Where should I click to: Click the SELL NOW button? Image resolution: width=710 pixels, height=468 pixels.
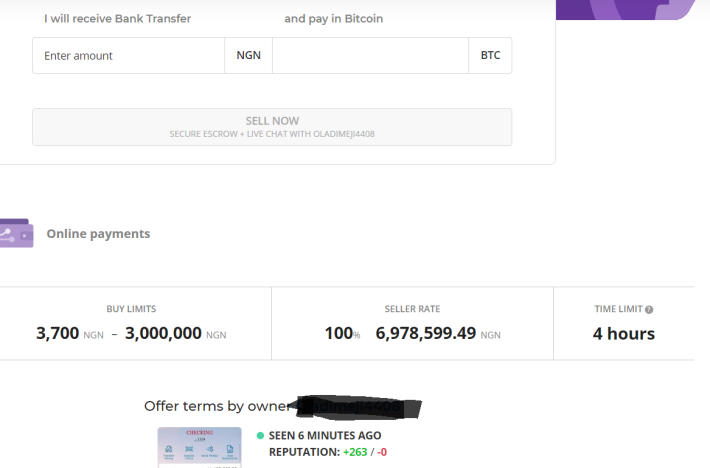coord(272,127)
